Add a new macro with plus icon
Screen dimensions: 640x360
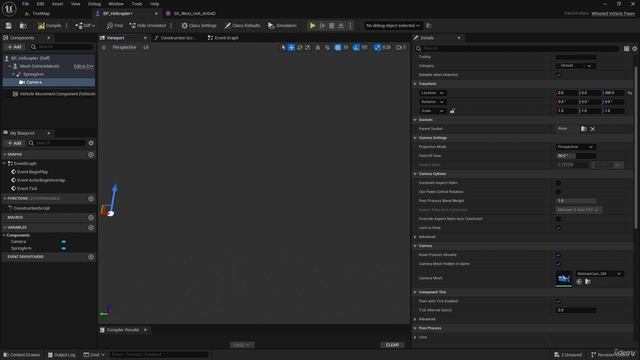coord(91,218)
